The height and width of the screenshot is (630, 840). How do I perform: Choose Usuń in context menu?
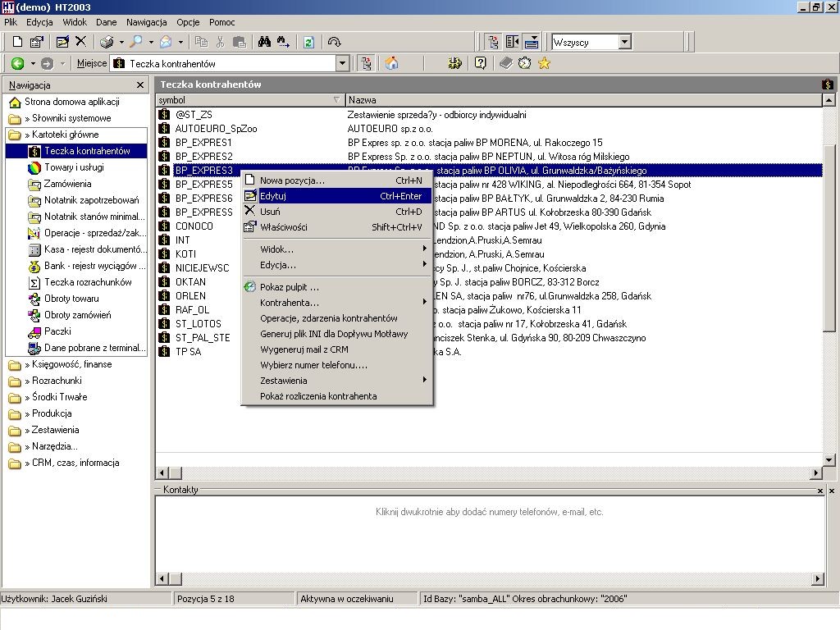(x=337, y=212)
